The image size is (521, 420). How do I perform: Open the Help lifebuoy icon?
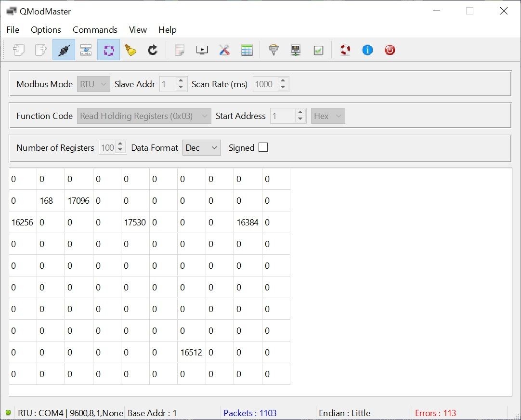coord(345,50)
